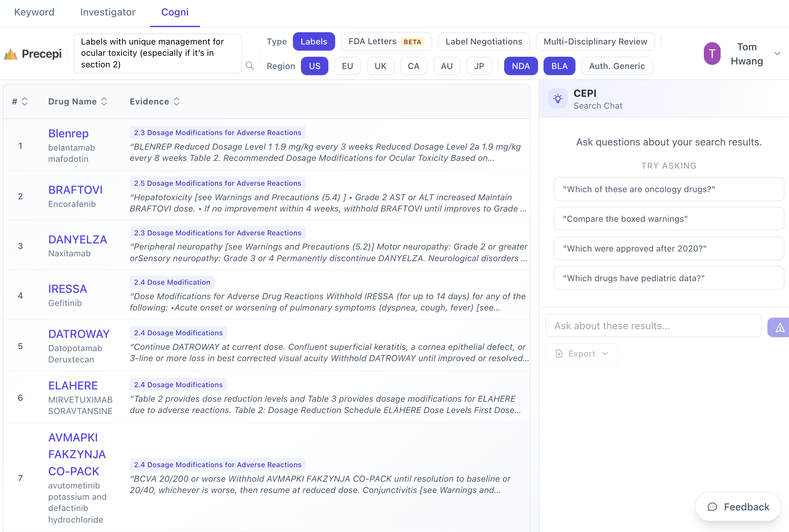The height and width of the screenshot is (532, 789).
Task: Open AVMAPKI 2.4 Dosage Modifications tag
Action: coord(217,465)
